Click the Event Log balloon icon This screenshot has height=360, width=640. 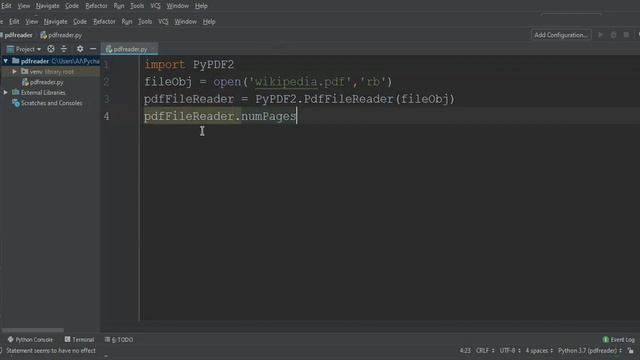tap(606, 340)
